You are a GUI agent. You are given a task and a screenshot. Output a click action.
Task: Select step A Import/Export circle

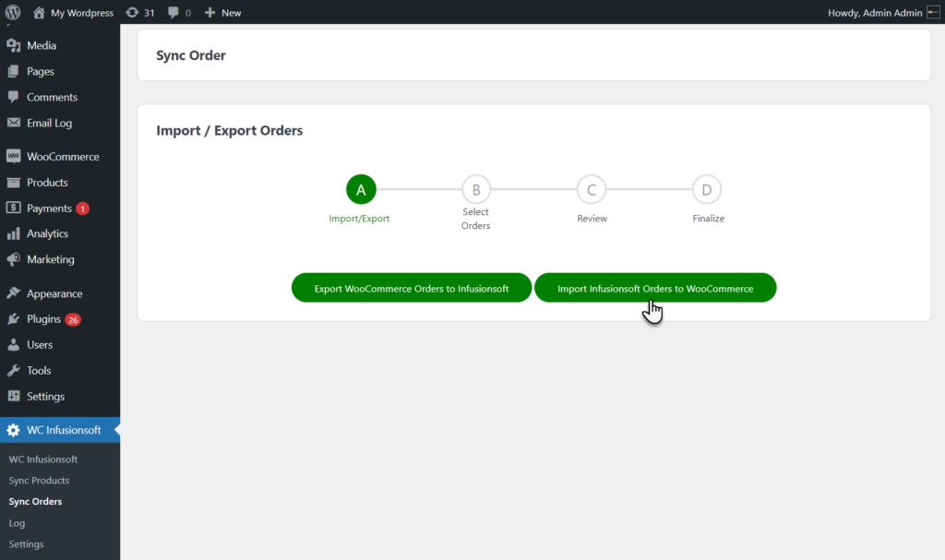click(361, 189)
